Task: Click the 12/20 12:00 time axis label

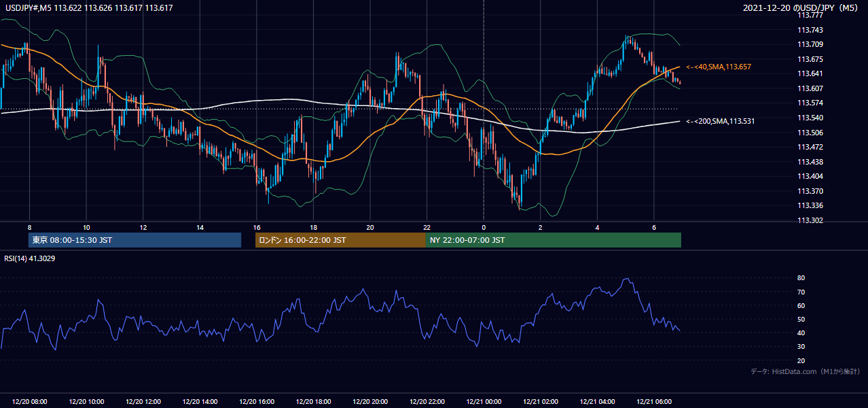Action: (143, 402)
